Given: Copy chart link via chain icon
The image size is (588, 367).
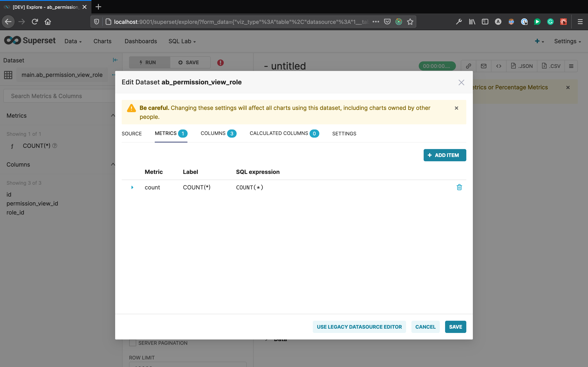Looking at the screenshot, I should click(x=468, y=66).
